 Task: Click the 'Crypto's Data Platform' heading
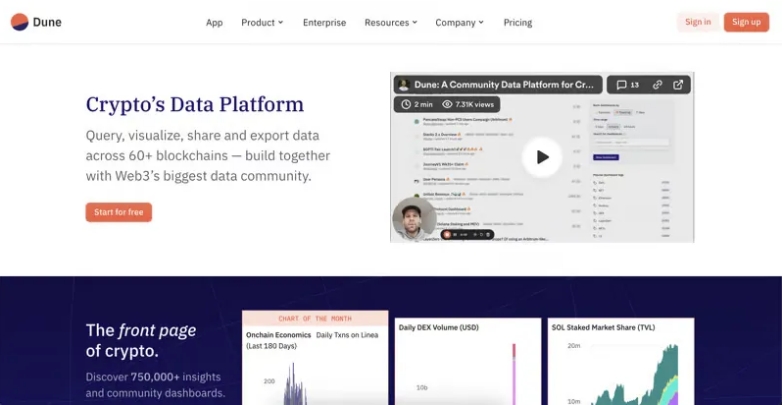pos(194,104)
